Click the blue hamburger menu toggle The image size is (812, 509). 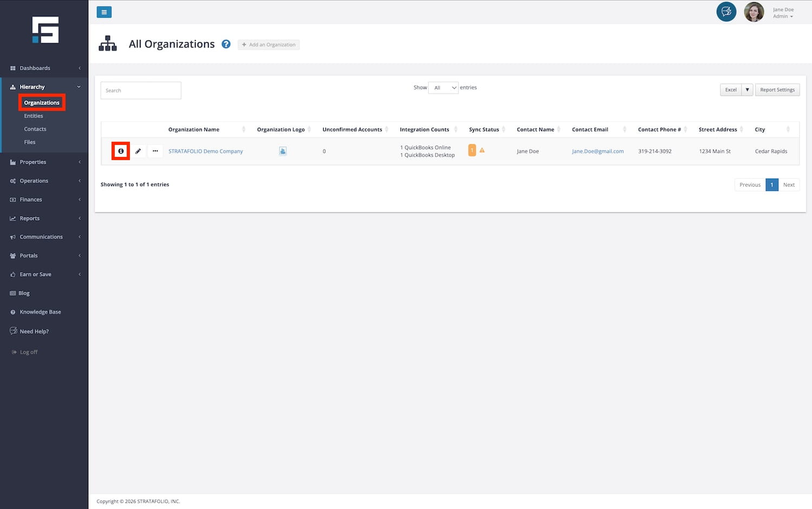tap(104, 12)
